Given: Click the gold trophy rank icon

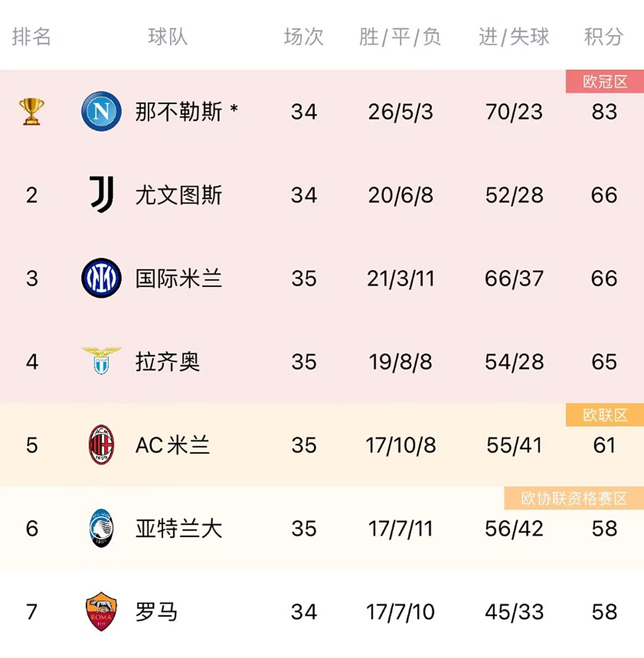Looking at the screenshot, I should (x=31, y=112).
